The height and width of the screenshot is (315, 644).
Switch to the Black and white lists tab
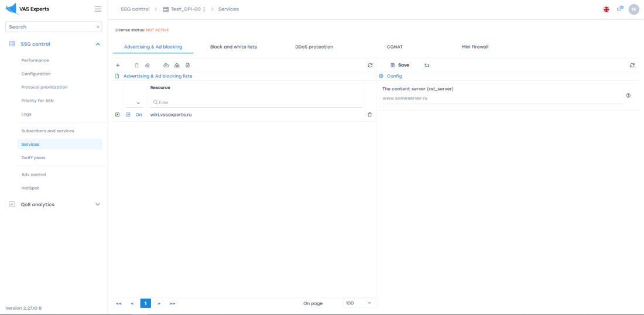point(233,47)
